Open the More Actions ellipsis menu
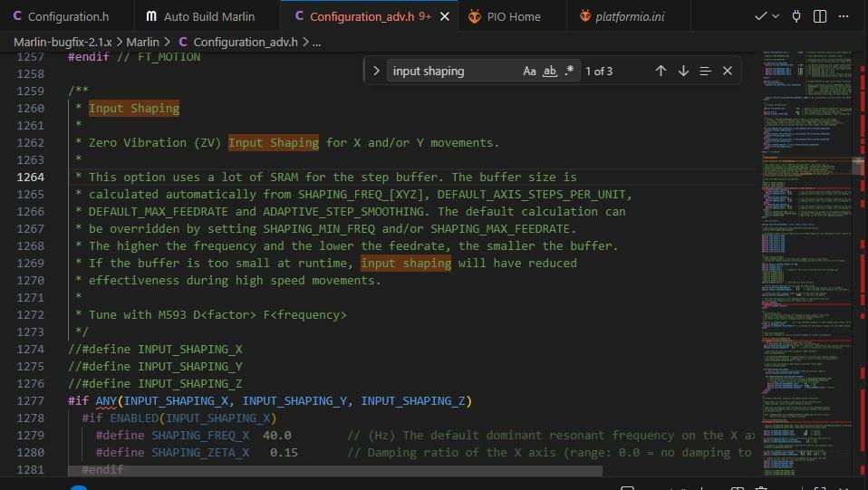868x490 pixels. click(x=846, y=16)
